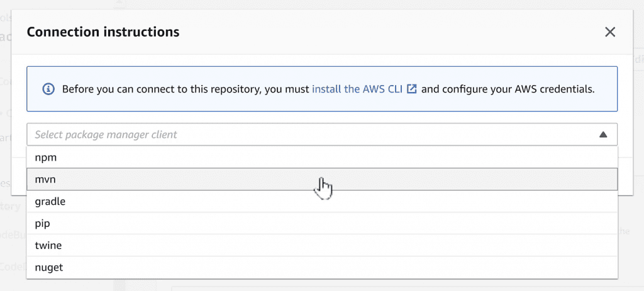The width and height of the screenshot is (644, 291).
Task: Click the external link icon after AWS CLI
Action: click(x=412, y=89)
